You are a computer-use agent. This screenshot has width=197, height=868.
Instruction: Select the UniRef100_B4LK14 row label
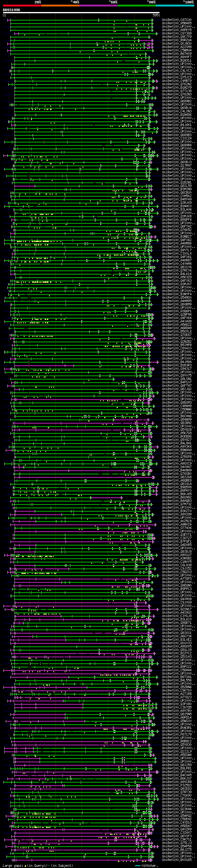click(x=177, y=274)
